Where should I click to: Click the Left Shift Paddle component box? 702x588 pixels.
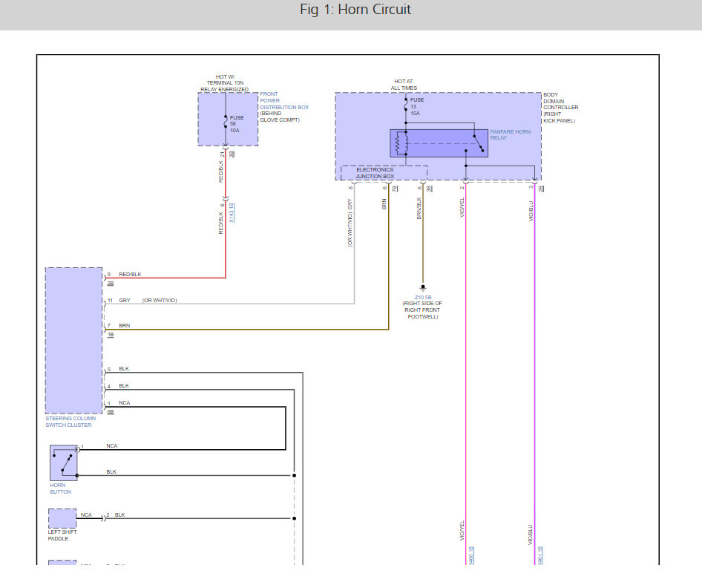pyautogui.click(x=62, y=519)
